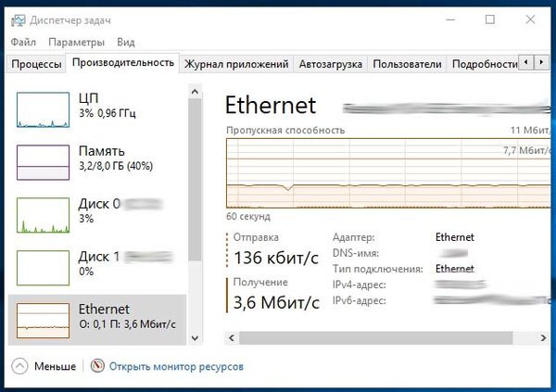This screenshot has height=392, width=556.
Task: Open the Автозагрузка tab
Action: coord(331,64)
